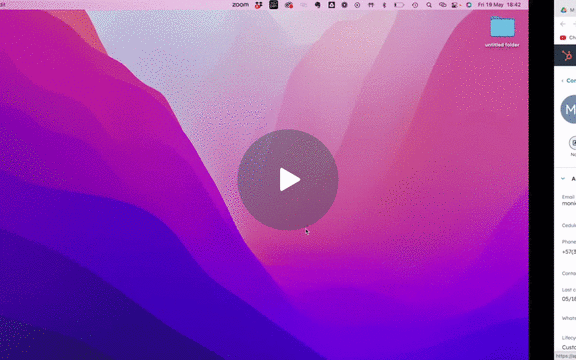Check the battery status icon
Viewport: 576px width, 360px height.
pos(399,5)
